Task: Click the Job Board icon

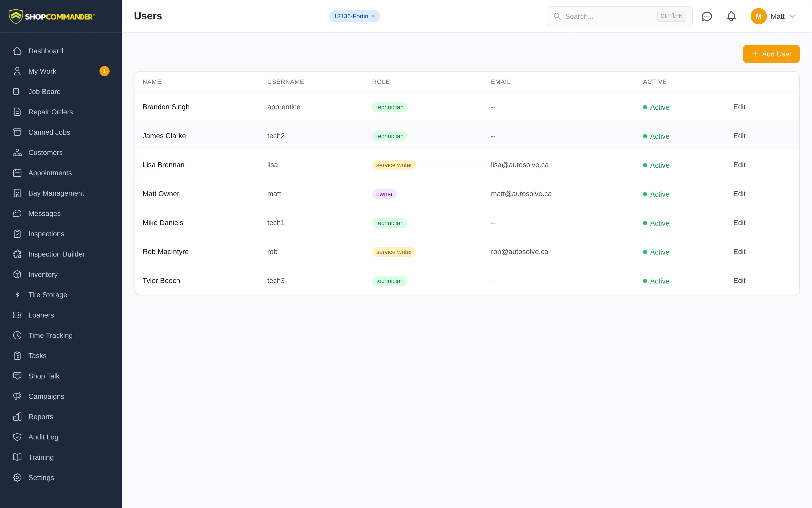Action: (x=16, y=91)
